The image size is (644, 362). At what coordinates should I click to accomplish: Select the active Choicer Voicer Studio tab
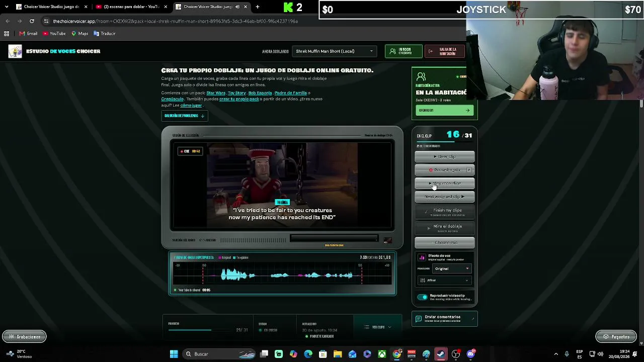[x=211, y=7]
